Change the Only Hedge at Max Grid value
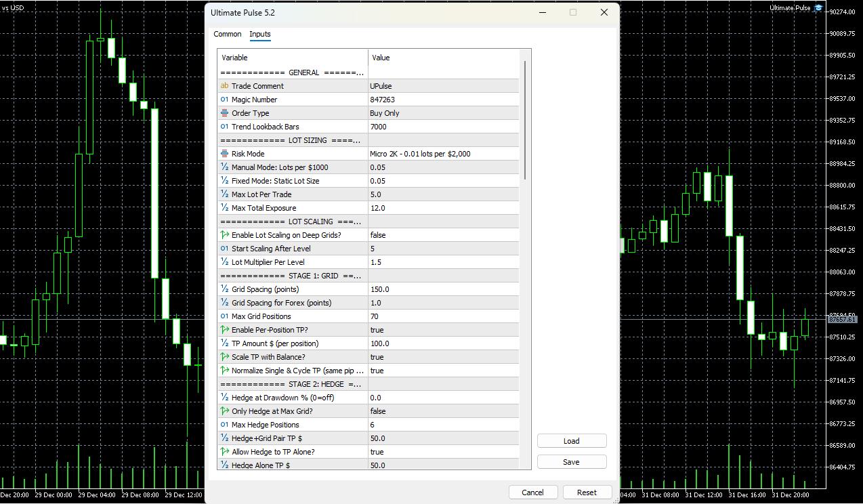This screenshot has height=504, width=863. click(x=444, y=411)
